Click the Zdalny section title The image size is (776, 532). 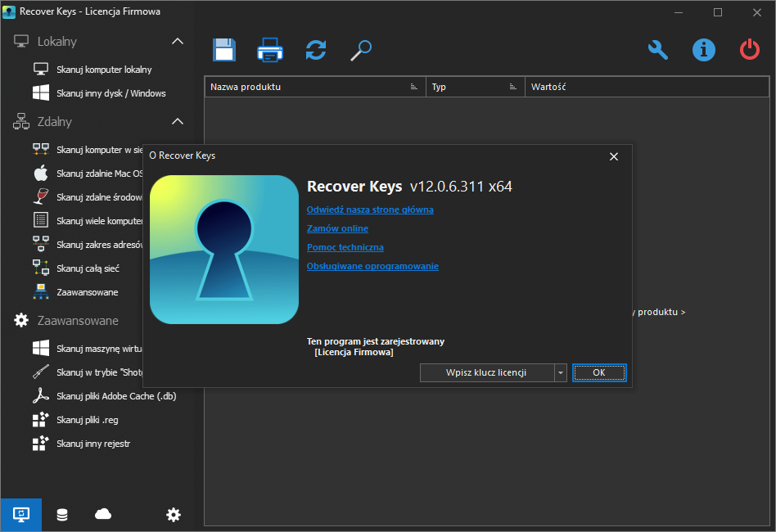pyautogui.click(x=55, y=122)
